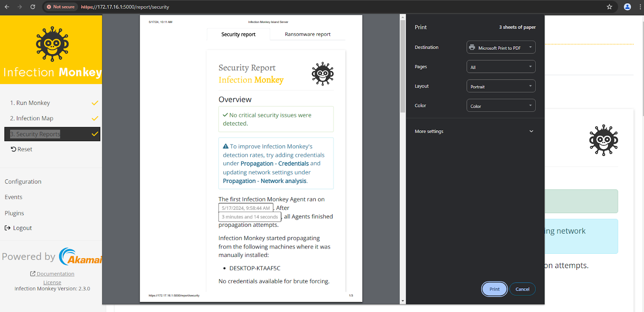Viewport: 644px width, 312px height.
Task: Open the Documentation link
Action: coord(52,274)
